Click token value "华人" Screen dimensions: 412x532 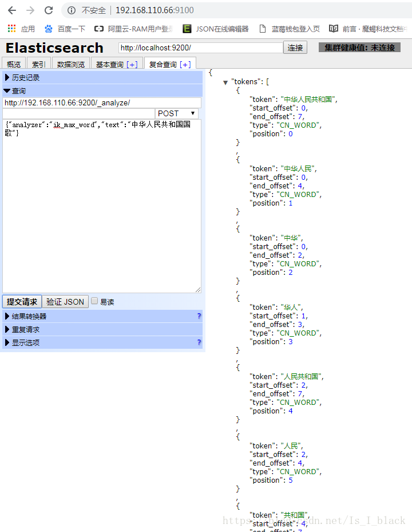point(291,308)
